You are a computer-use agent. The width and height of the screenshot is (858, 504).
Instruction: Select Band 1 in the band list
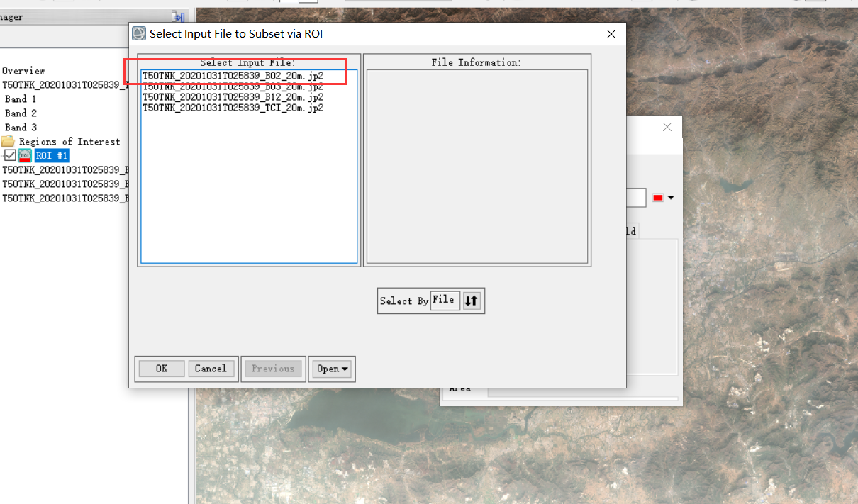point(20,99)
